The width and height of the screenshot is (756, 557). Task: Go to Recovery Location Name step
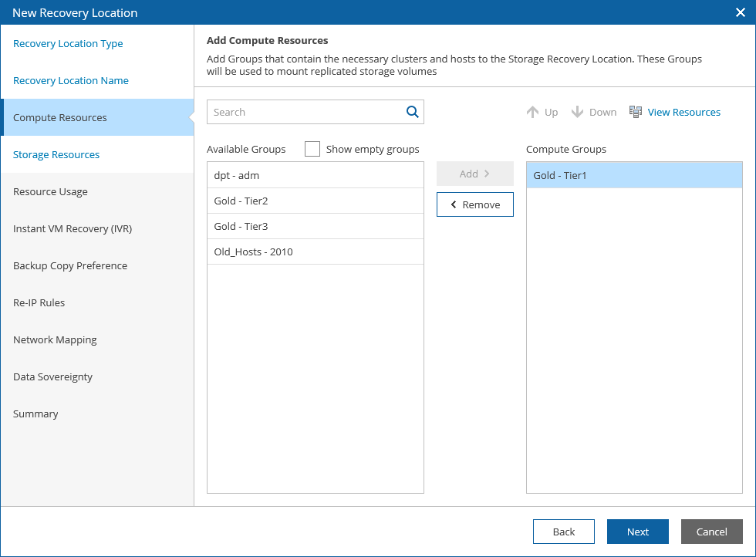71,81
